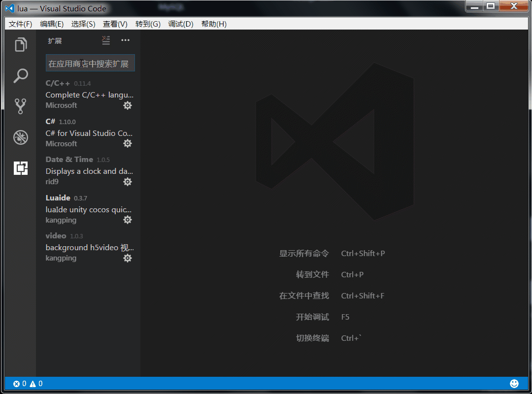Image resolution: width=532 pixels, height=394 pixels.
Task: Select the Extensions icon in the activity bar
Action: coord(20,167)
